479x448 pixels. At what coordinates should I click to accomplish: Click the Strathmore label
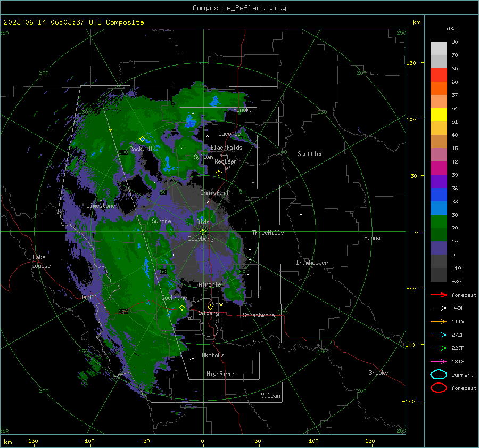259,315
